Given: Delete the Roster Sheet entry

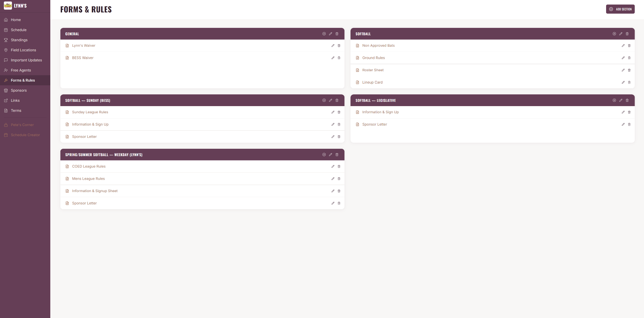Looking at the screenshot, I should [629, 70].
